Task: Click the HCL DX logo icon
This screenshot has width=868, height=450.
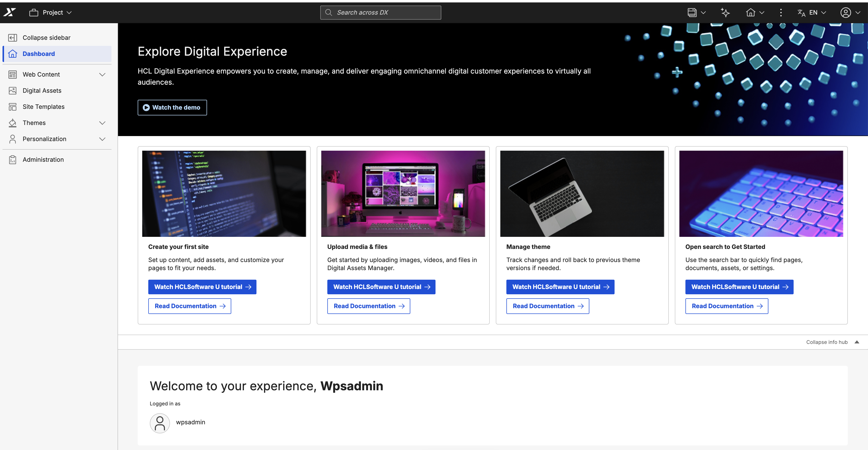Action: (10, 12)
